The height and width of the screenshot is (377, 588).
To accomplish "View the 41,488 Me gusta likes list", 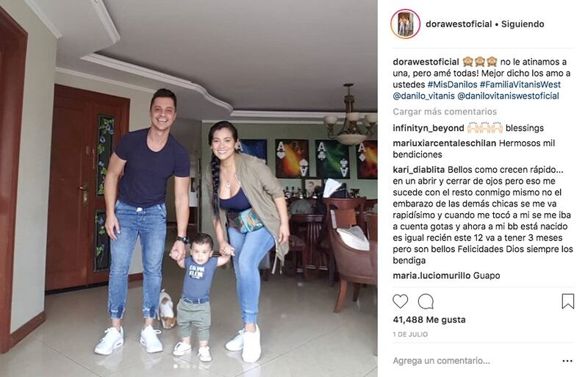I will coord(429,320).
